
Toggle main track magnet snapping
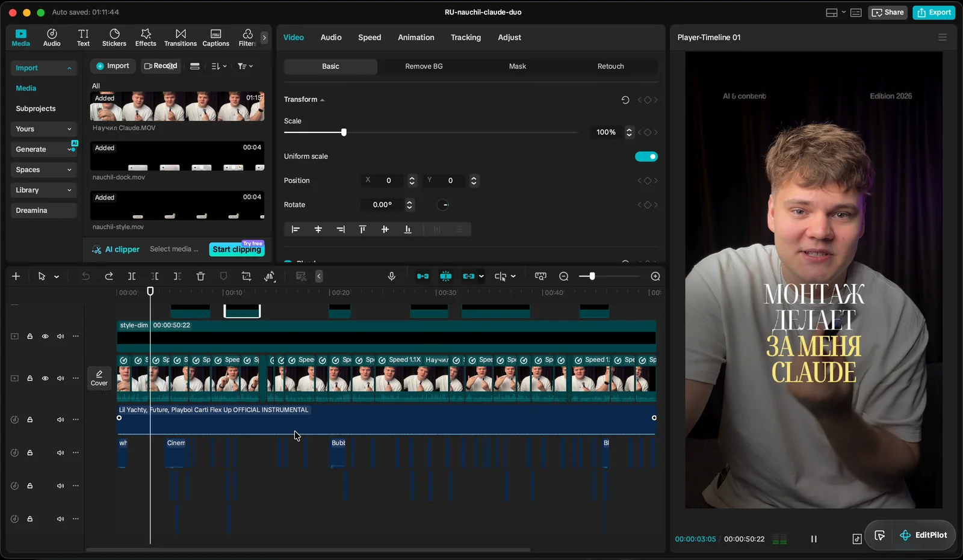click(x=423, y=276)
